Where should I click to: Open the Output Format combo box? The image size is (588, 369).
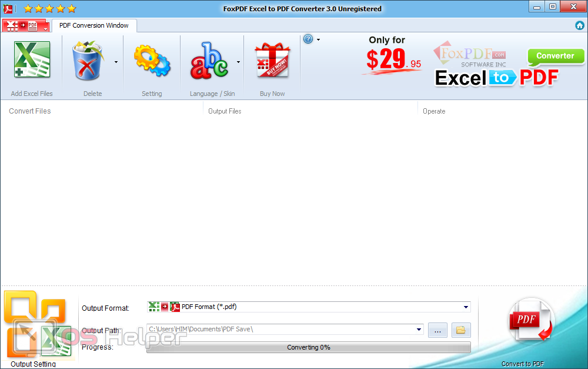tap(308, 307)
